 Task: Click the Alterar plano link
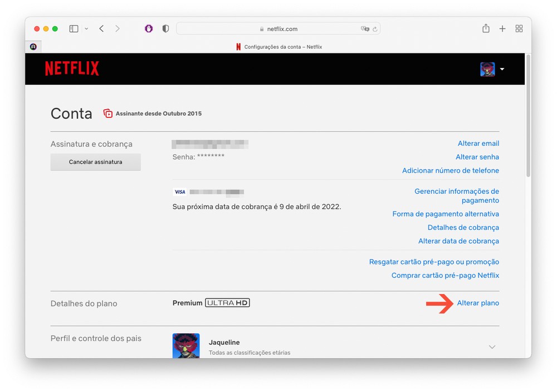tap(478, 303)
